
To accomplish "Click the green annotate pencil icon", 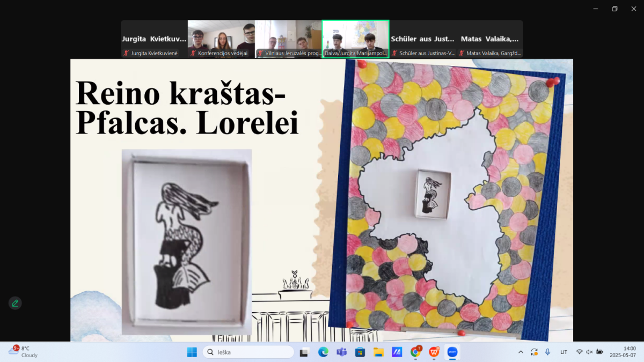I will click(x=15, y=303).
